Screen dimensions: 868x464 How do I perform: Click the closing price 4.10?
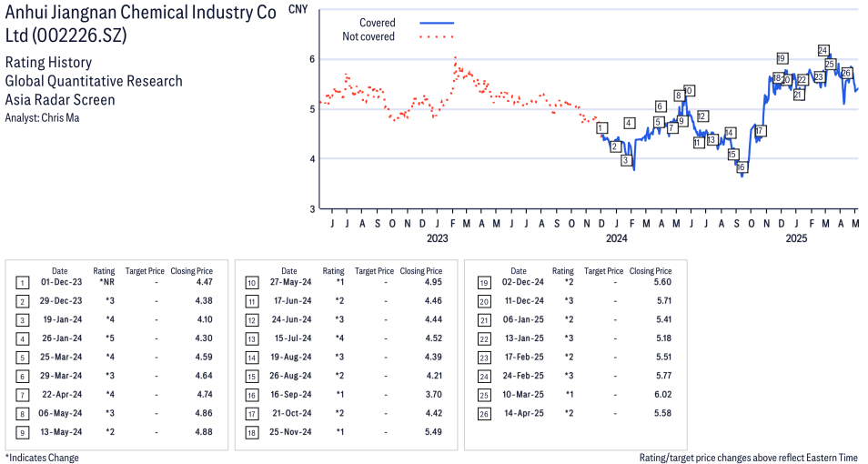pyautogui.click(x=205, y=319)
